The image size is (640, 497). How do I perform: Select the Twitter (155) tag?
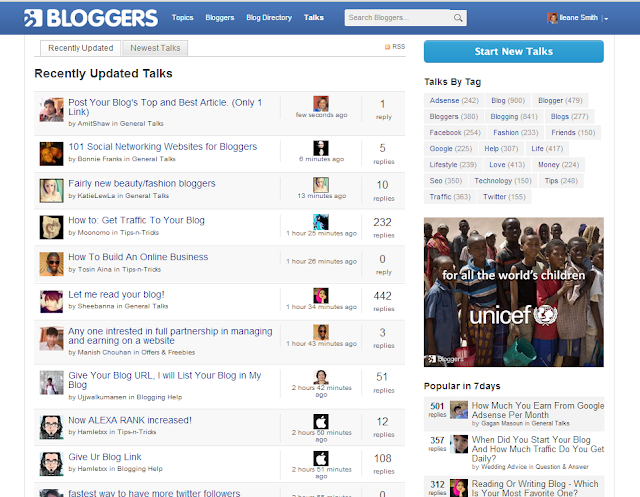pyautogui.click(x=504, y=197)
